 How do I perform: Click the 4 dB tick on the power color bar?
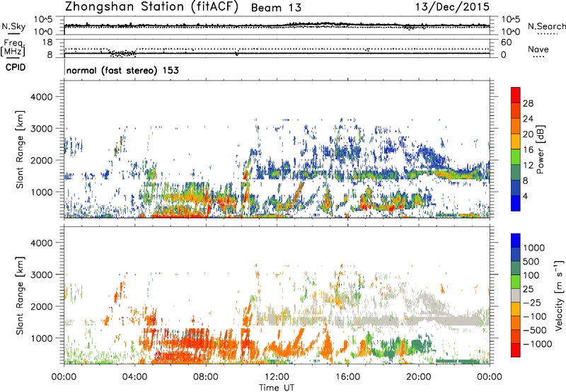(525, 197)
